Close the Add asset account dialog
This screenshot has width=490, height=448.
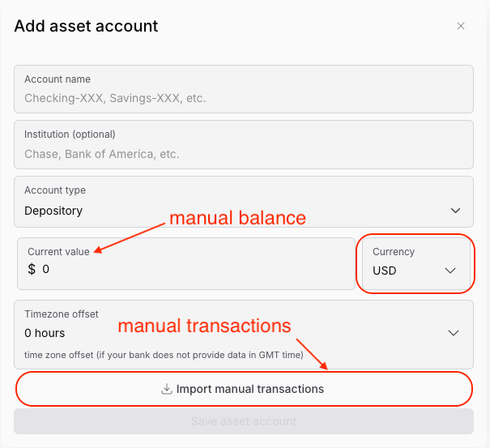(461, 26)
